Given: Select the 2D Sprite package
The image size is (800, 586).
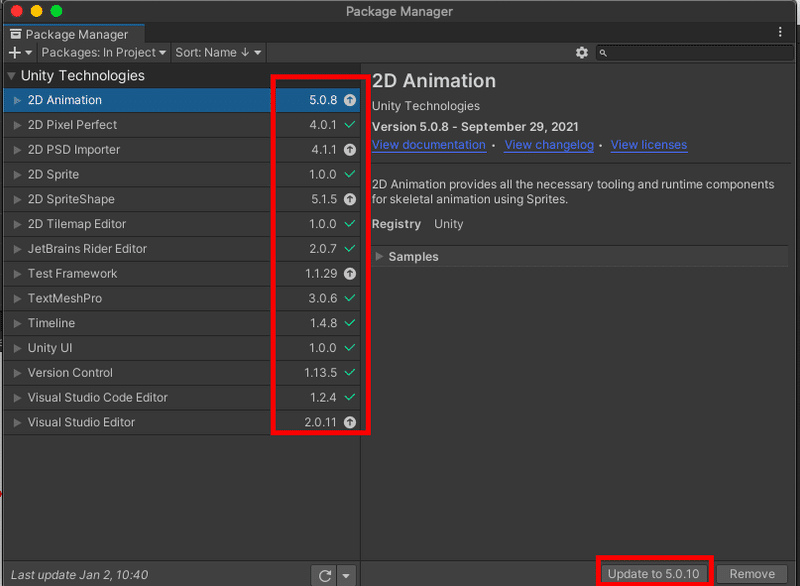Looking at the screenshot, I should click(181, 174).
